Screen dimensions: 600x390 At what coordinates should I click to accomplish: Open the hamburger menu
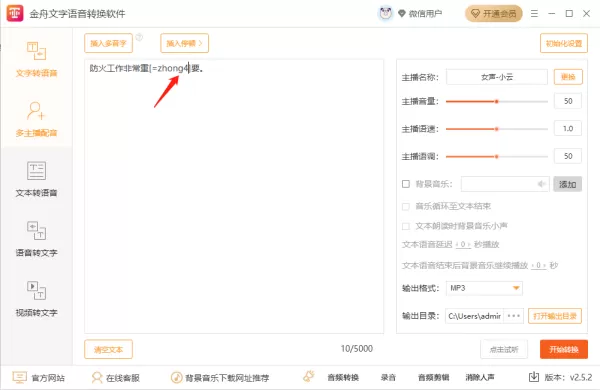tap(534, 14)
